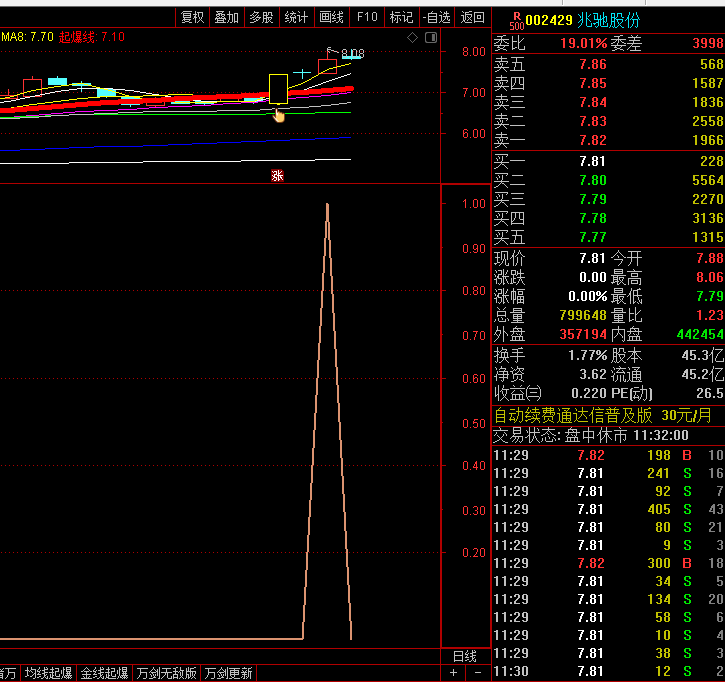Open the 统计 statistics tool

(296, 17)
